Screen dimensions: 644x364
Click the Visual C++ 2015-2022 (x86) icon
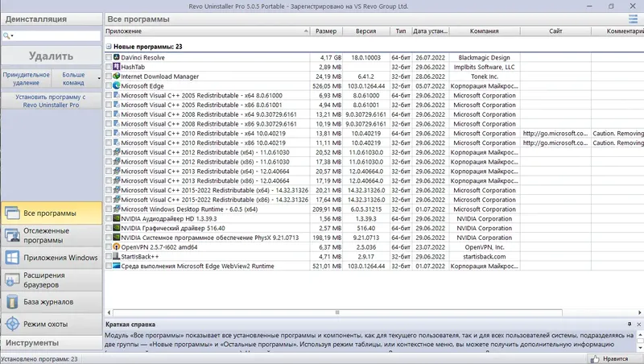tap(117, 199)
